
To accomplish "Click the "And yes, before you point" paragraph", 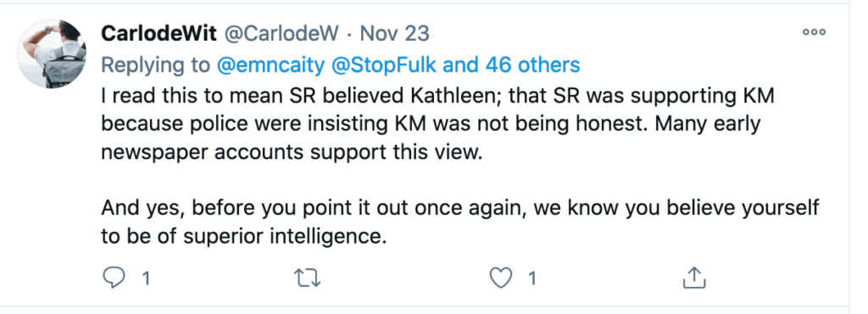I will click(x=460, y=223).
